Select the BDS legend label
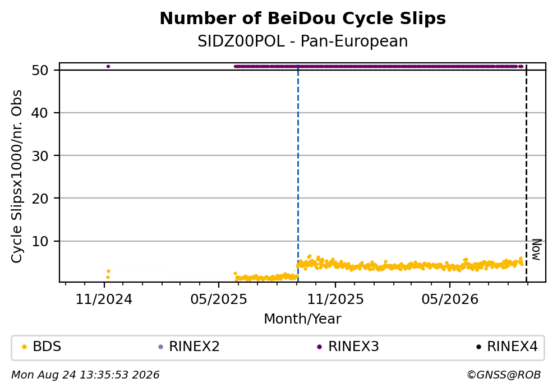 pyautogui.click(x=47, y=347)
